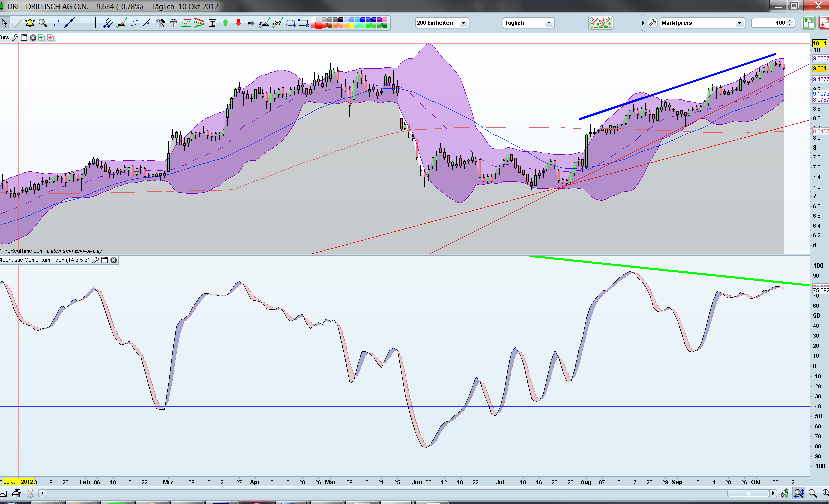
Task: Click the red down arrow price panel icon
Action: point(51,37)
